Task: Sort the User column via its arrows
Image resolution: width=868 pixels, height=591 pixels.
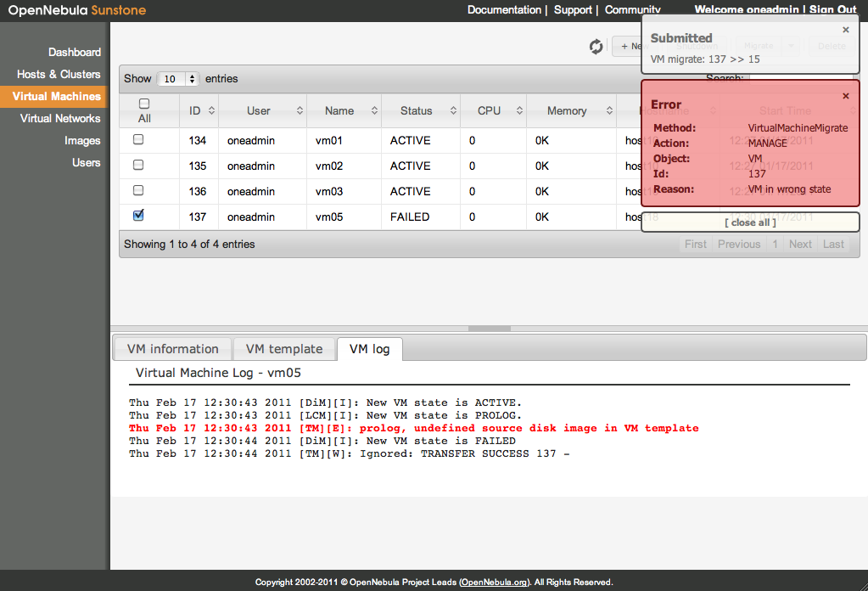Action: (x=300, y=111)
